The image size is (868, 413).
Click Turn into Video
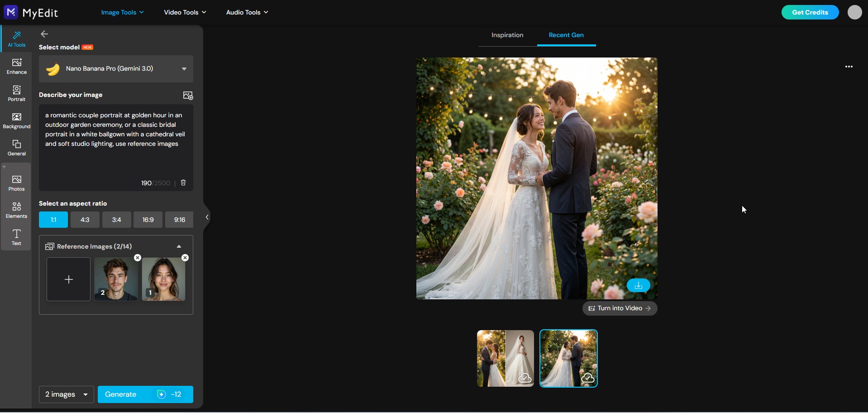tap(619, 308)
